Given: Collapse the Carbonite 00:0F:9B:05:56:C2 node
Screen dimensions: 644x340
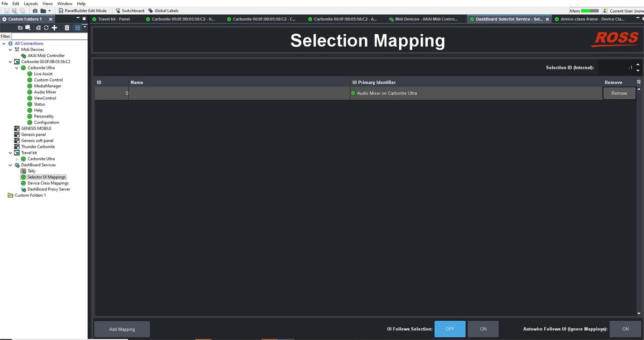Looking at the screenshot, I should (x=10, y=62).
